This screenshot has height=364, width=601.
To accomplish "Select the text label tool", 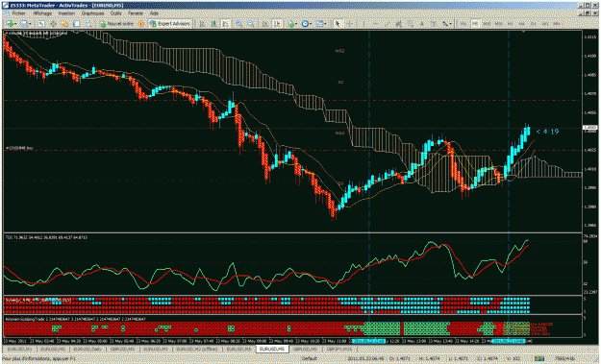I will 433,24.
